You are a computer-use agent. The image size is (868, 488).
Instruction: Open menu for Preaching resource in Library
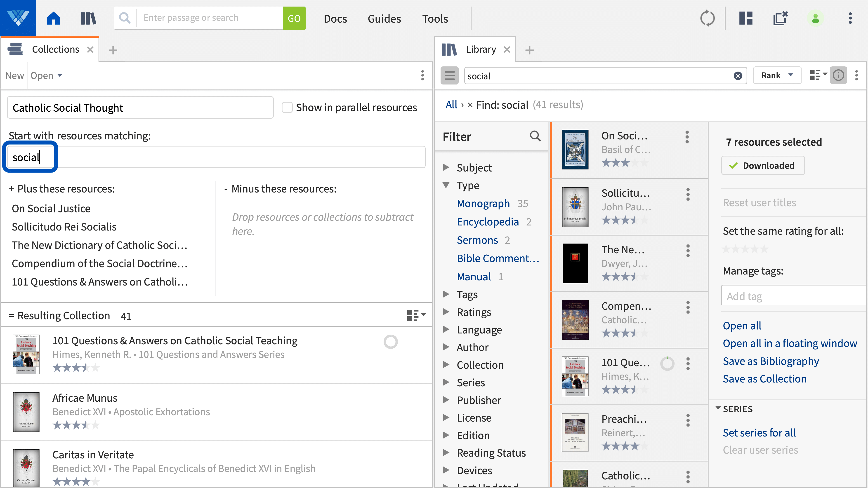tap(688, 420)
